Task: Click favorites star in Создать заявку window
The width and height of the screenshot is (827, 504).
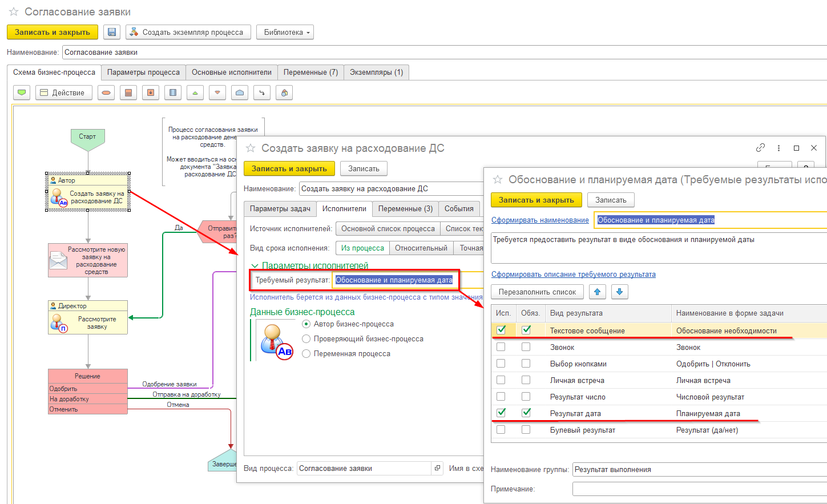Action: click(x=250, y=148)
